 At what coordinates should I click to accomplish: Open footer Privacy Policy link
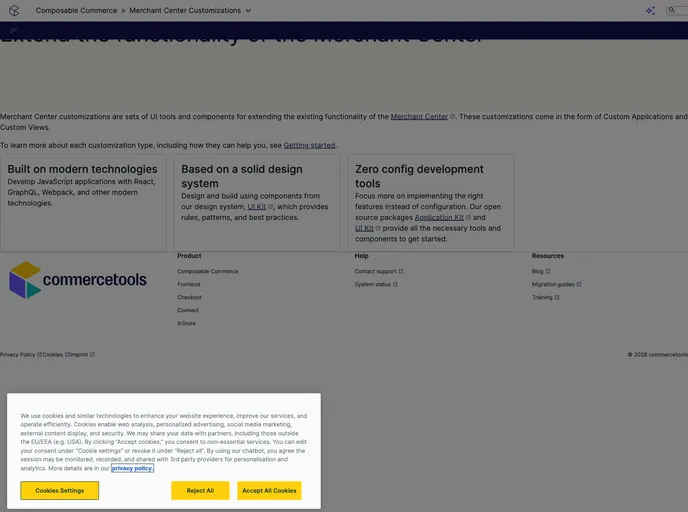pos(21,354)
